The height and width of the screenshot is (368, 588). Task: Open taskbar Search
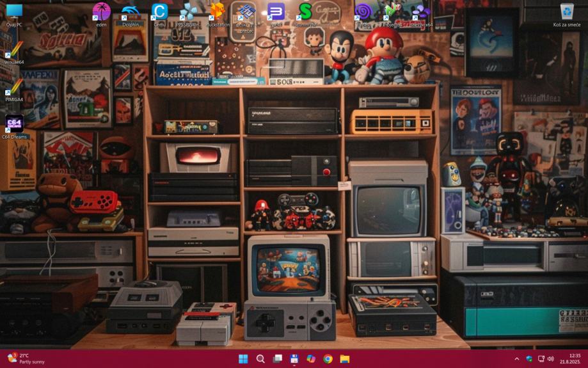(260, 359)
